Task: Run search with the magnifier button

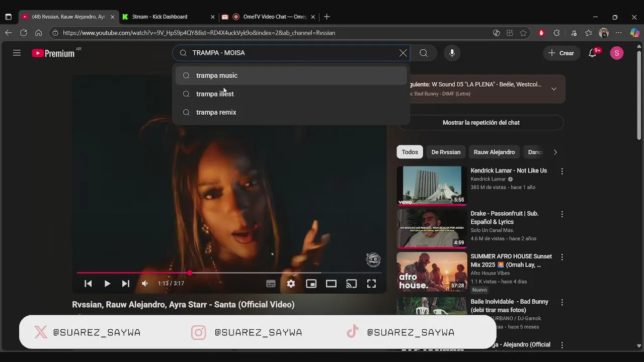Action: tap(424, 53)
